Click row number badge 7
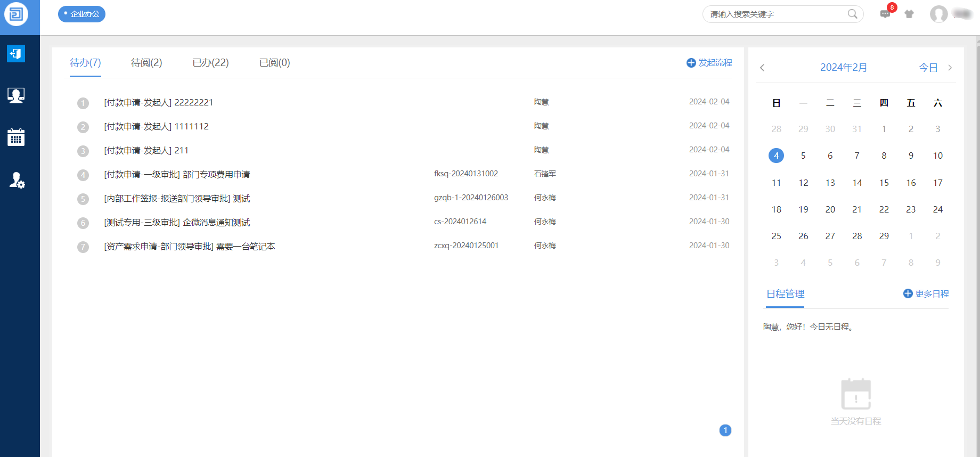Viewport: 980px width, 457px height. click(83, 247)
